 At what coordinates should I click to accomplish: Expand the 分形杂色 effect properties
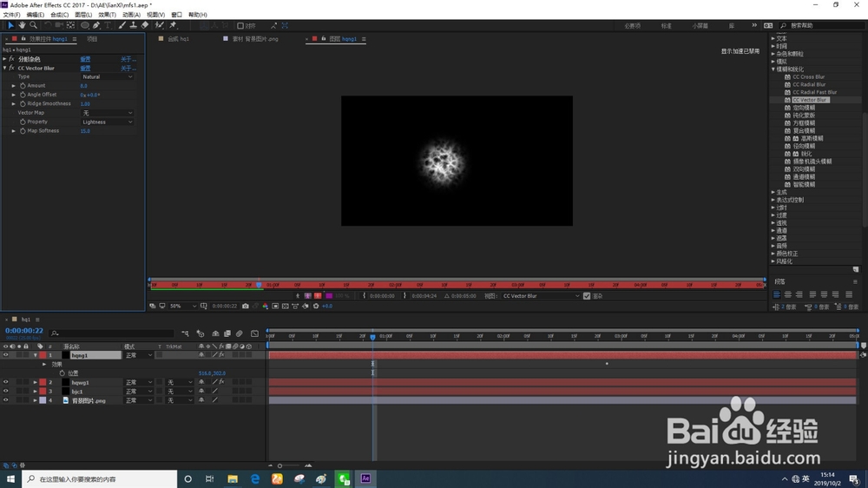(x=5, y=59)
